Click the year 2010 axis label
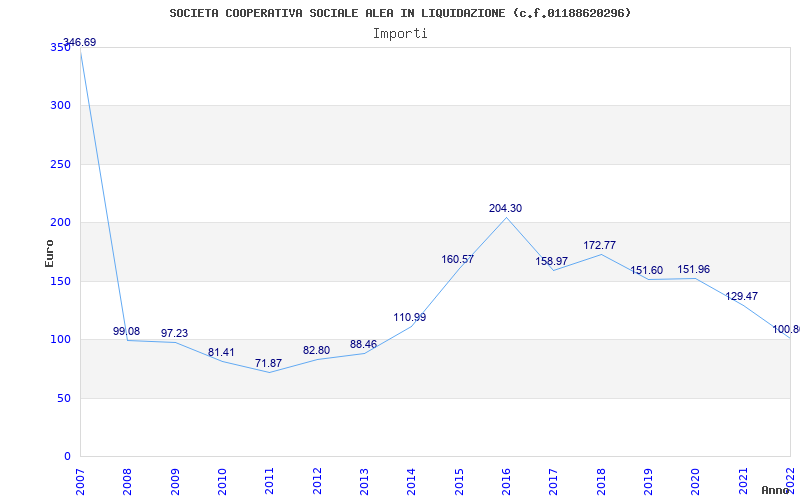Viewport: 800px width, 500px height. point(222,482)
